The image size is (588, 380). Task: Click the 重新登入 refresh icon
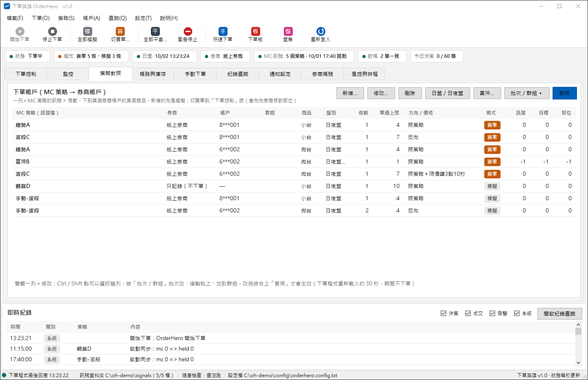tap(321, 31)
